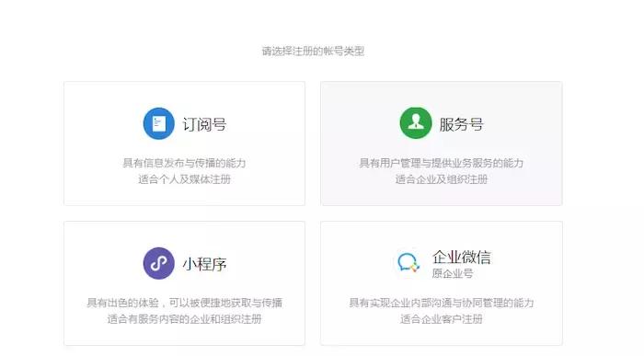Click 适合个人及媒体注册 line
This screenshot has width=644, height=356.
[184, 179]
